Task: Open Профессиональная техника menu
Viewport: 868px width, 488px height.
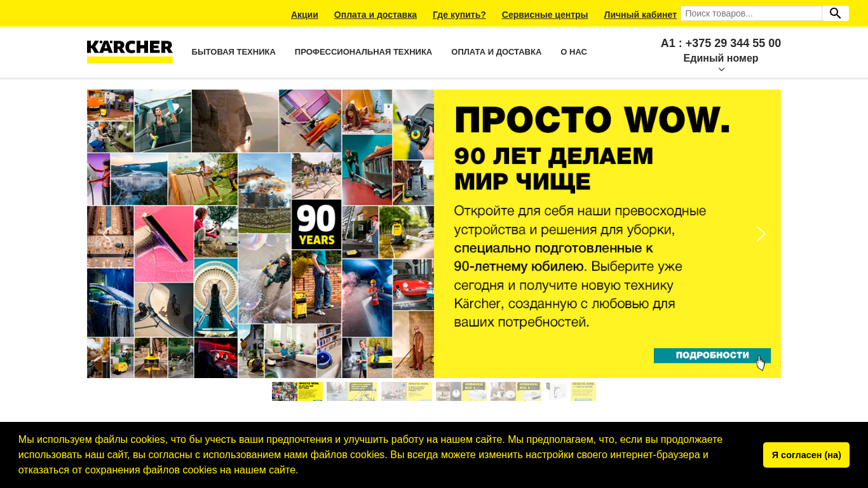Action: tap(363, 52)
